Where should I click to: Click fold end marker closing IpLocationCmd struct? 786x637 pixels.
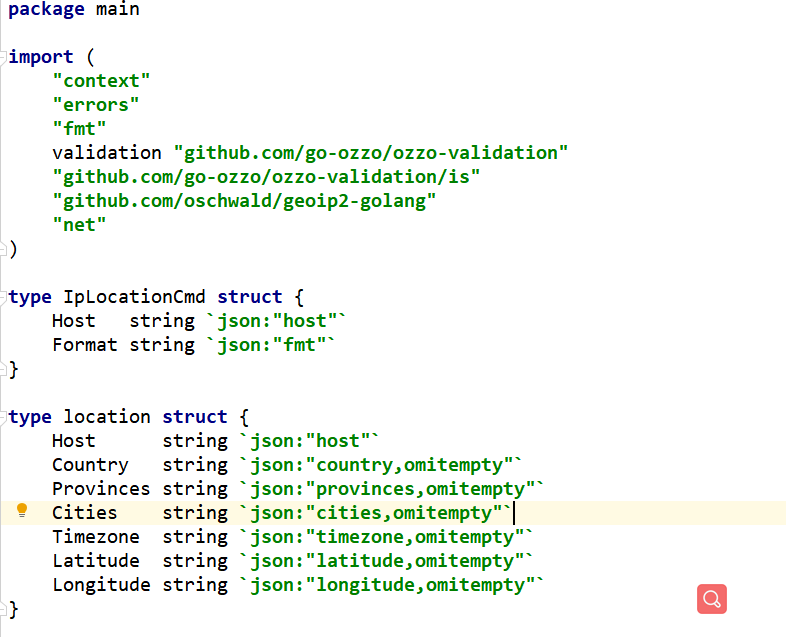(x=5, y=369)
